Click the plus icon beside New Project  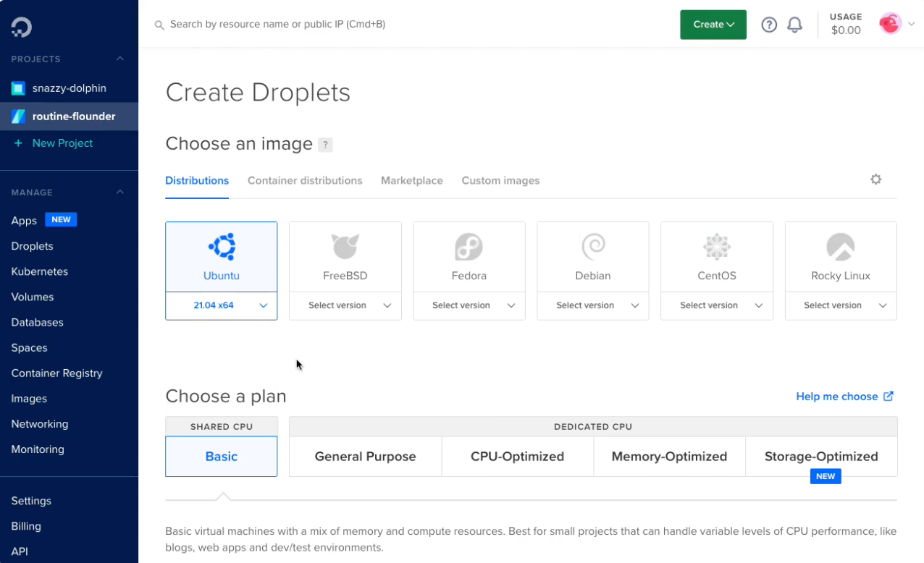coord(18,143)
